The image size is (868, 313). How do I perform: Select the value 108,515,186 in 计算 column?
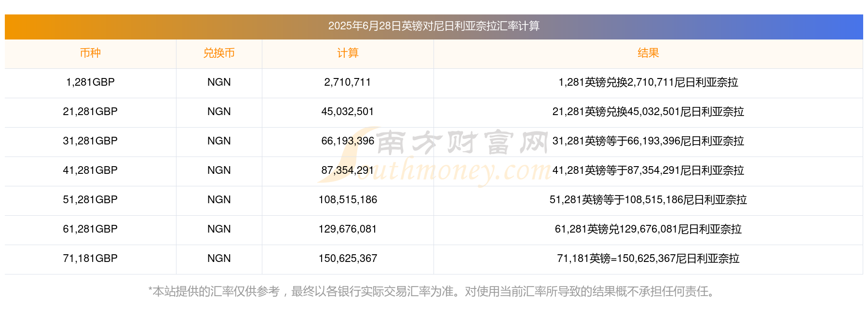click(348, 200)
